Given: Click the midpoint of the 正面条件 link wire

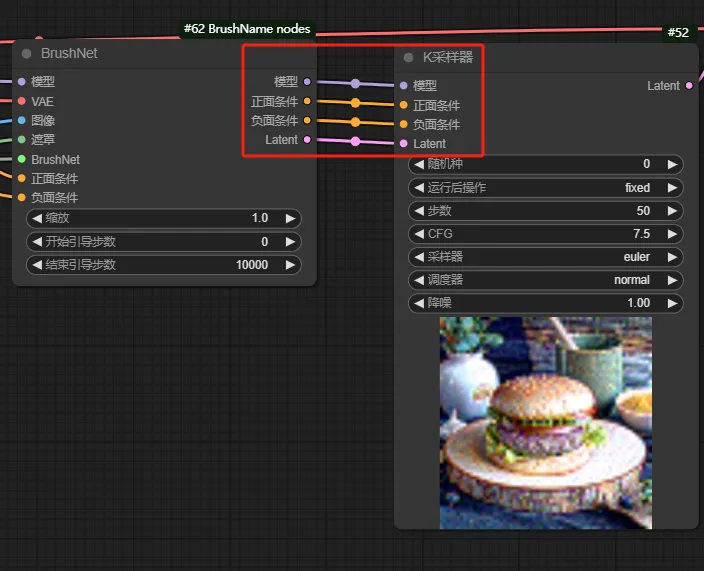Looking at the screenshot, I should [x=355, y=103].
